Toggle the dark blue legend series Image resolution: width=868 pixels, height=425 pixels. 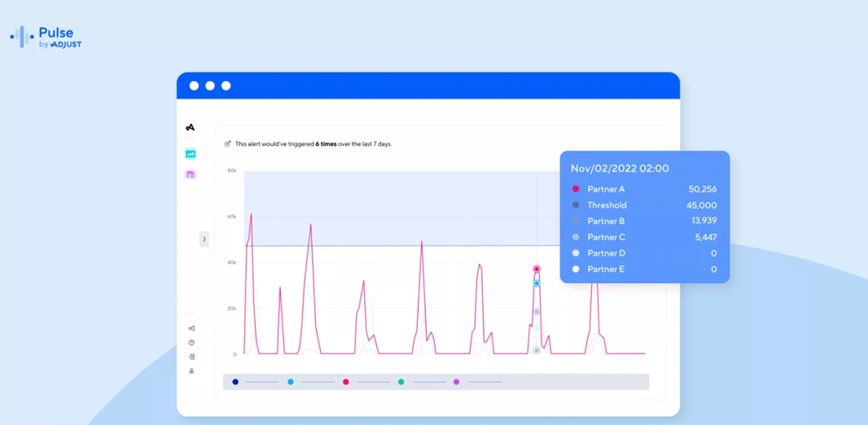coord(235,382)
